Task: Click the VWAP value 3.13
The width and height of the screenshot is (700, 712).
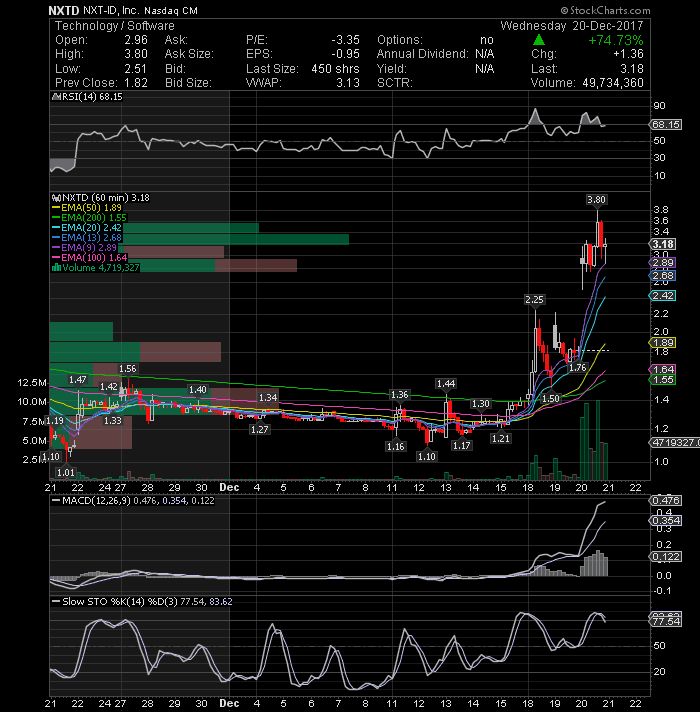Action: [x=348, y=83]
